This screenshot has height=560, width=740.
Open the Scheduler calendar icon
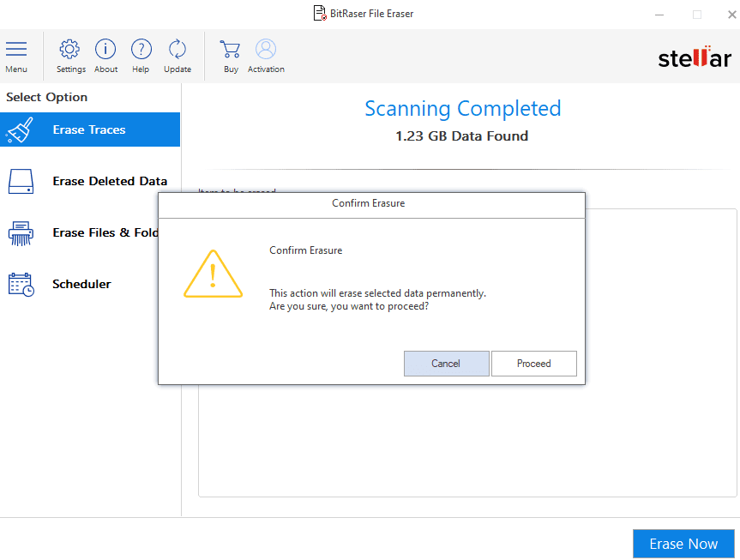(x=21, y=284)
